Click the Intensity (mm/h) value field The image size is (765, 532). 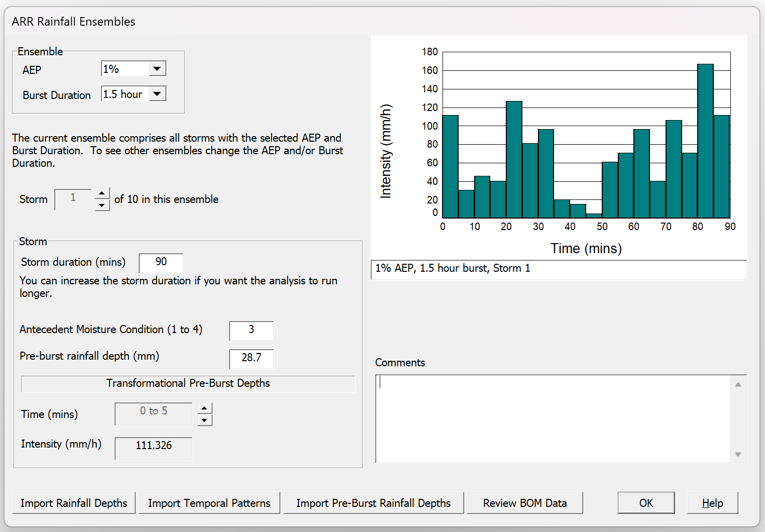154,448
